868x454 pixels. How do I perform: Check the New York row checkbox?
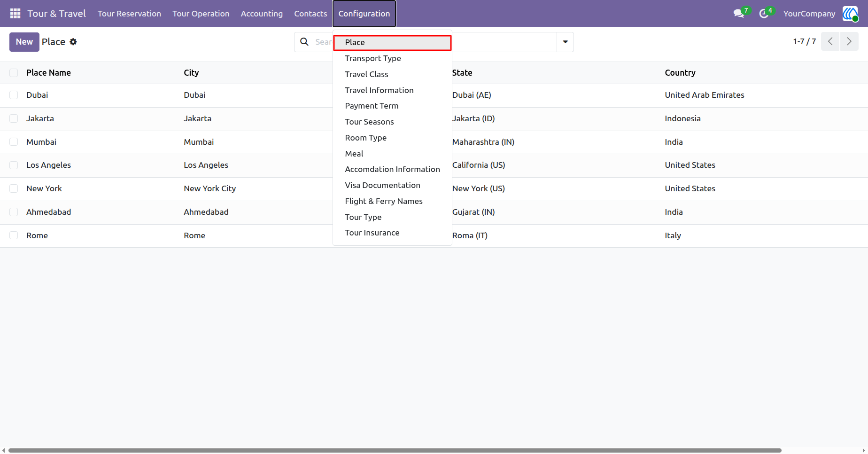(14, 188)
